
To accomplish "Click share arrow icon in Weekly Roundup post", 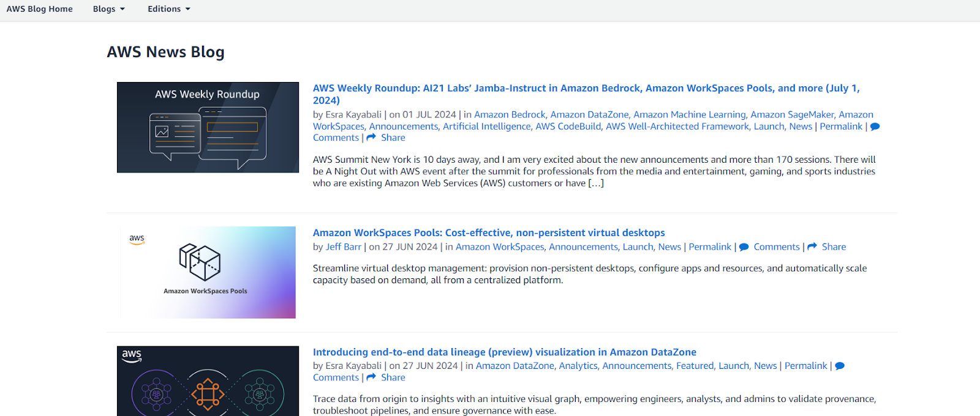I will coord(371,138).
